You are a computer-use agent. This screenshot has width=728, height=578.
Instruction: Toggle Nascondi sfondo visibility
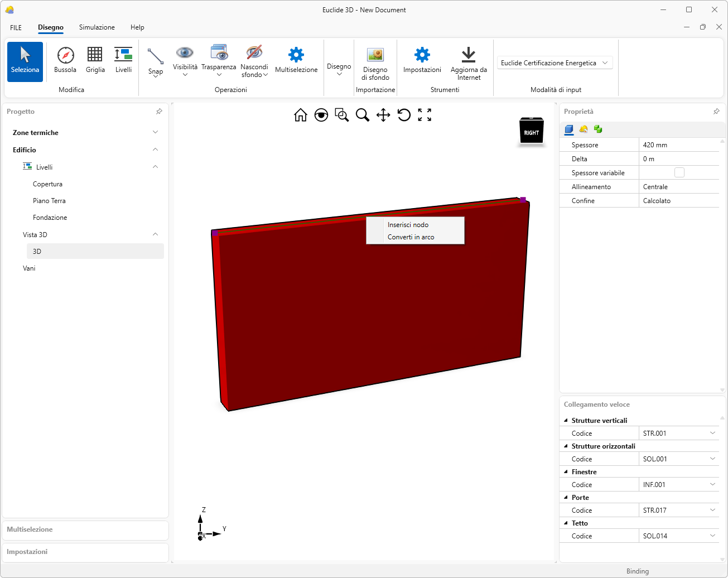click(x=254, y=53)
